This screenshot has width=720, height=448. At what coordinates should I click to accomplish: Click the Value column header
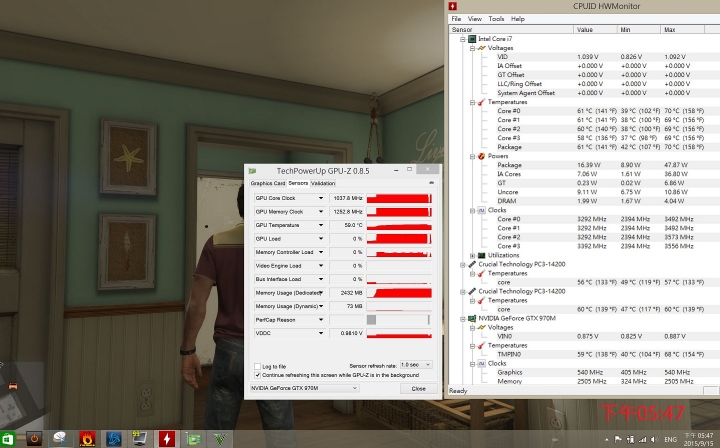click(596, 29)
